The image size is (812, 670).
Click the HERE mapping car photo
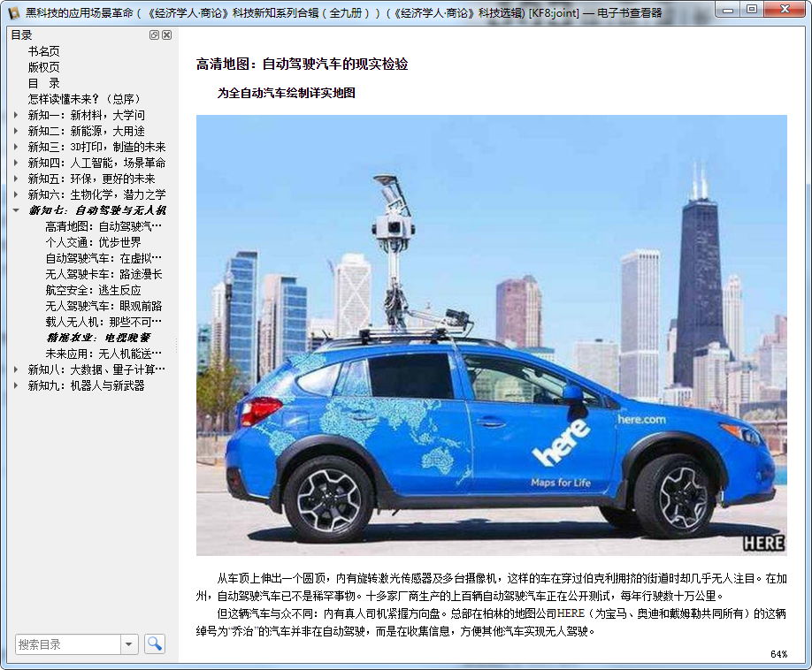coord(492,335)
